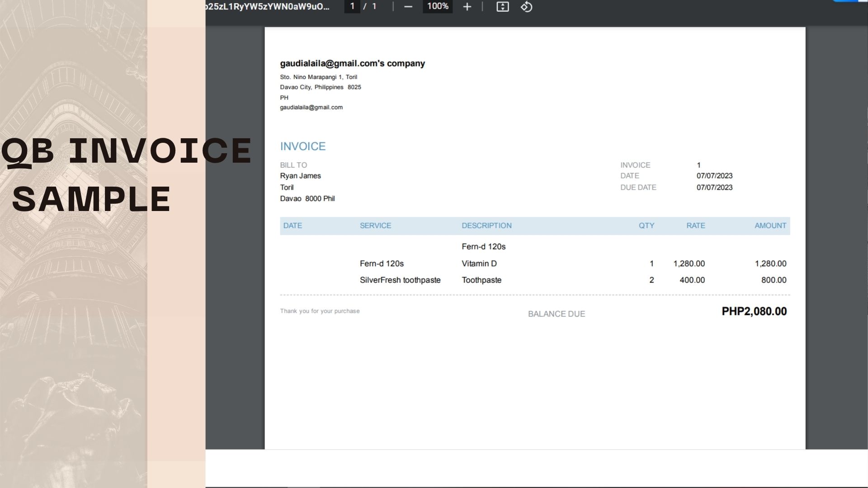
Task: Click the blue INVOICE heading
Action: coord(302,146)
